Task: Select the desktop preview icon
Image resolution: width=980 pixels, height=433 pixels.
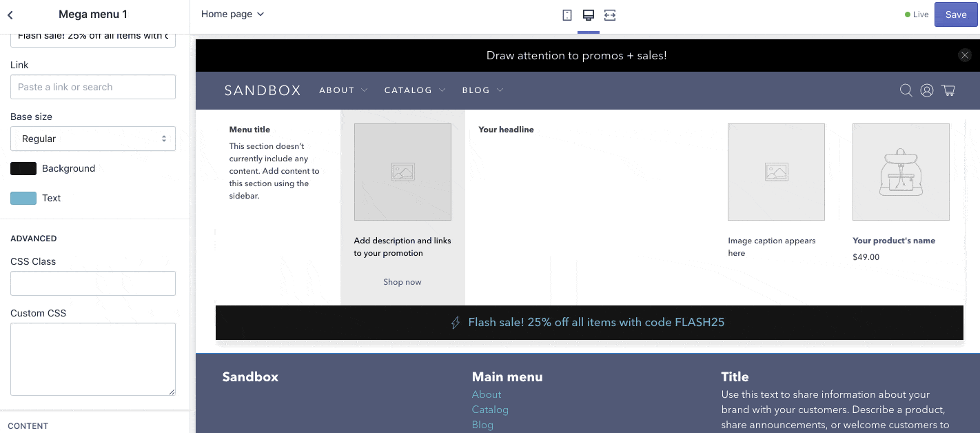Action: pos(588,14)
